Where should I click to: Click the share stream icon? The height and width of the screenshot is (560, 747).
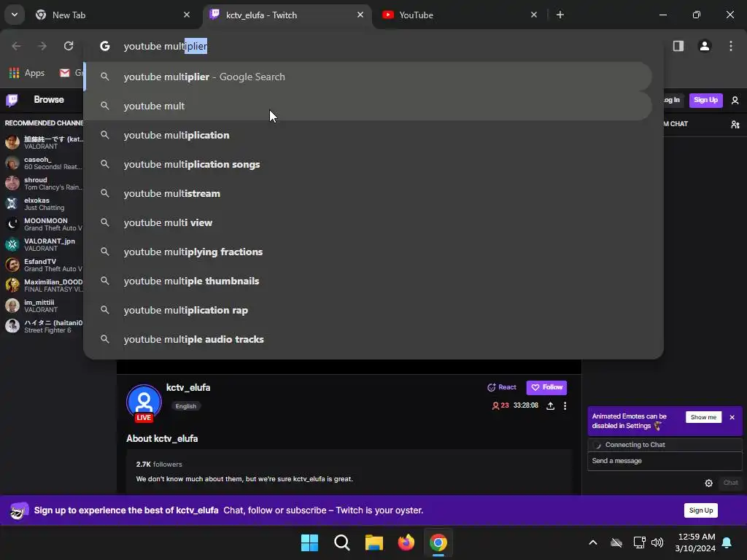(550, 405)
